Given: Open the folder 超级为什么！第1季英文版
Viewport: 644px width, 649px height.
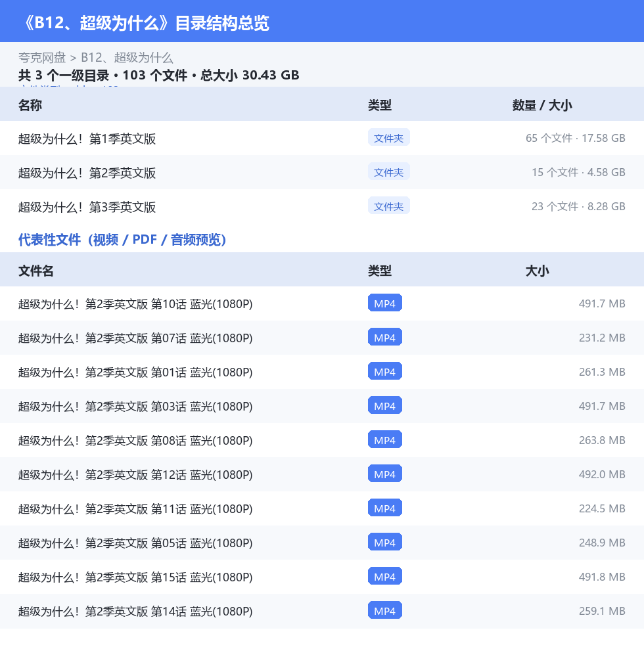Looking at the screenshot, I should coord(87,139).
